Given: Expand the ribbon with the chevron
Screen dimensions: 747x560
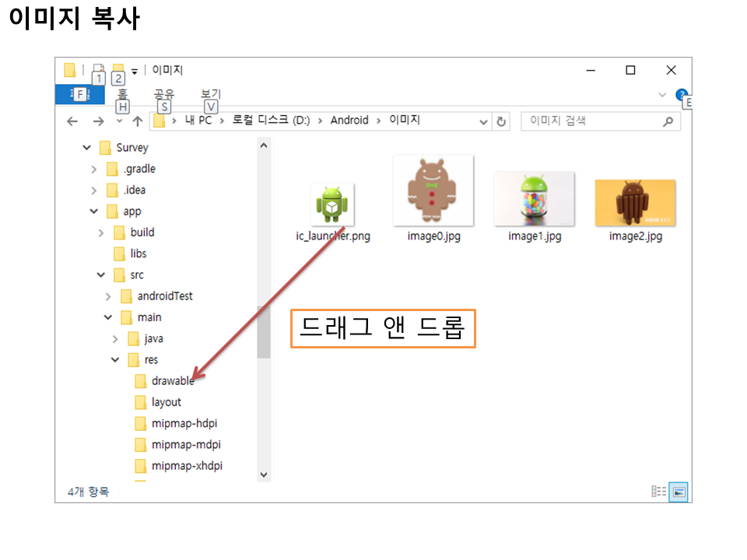Looking at the screenshot, I should click(662, 95).
